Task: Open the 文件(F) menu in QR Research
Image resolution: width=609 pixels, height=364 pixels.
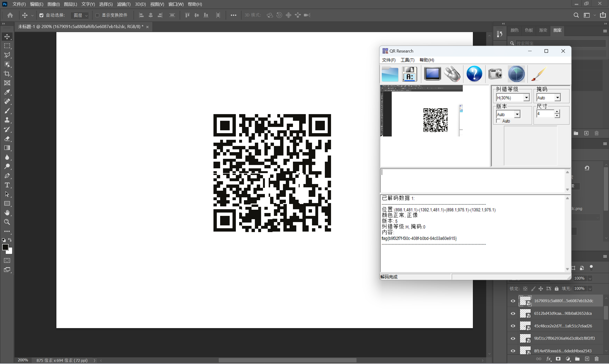Action: coord(389,60)
